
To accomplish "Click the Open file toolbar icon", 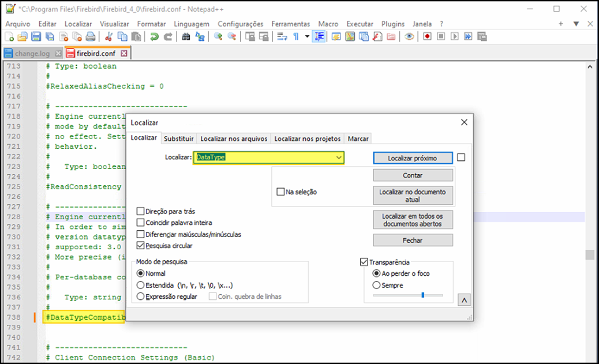I will [x=23, y=37].
